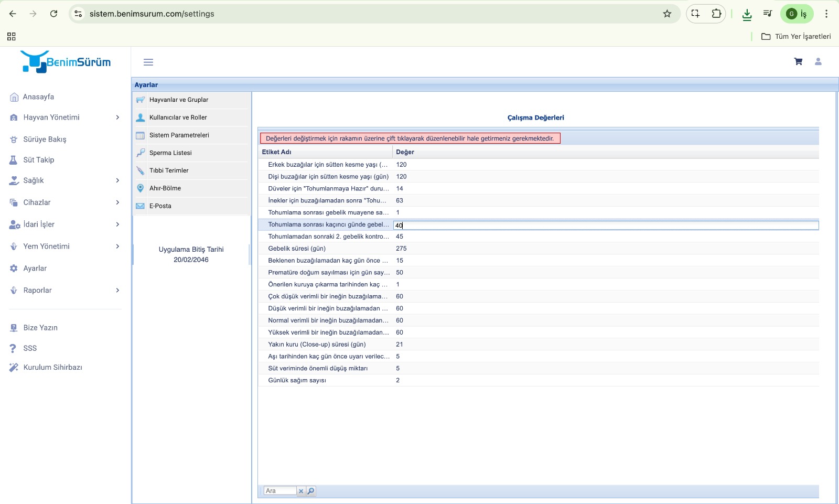This screenshot has width=839, height=504.
Task: Go to Anasayfa in sidebar
Action: pos(38,97)
